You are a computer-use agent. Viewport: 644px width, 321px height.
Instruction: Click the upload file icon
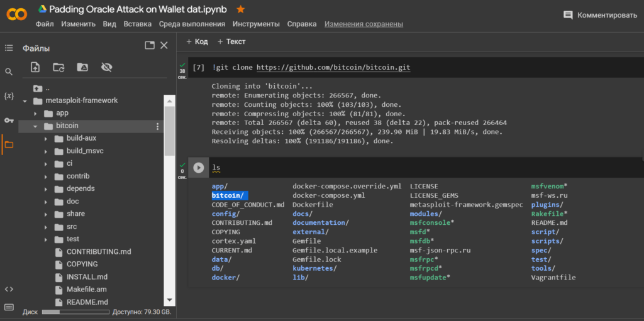[35, 67]
